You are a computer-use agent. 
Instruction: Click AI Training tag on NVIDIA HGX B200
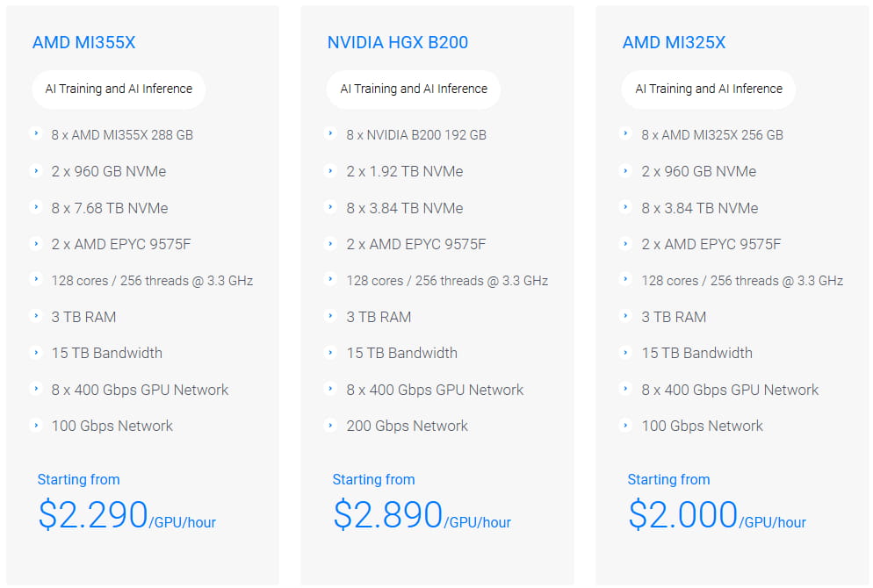tap(414, 89)
